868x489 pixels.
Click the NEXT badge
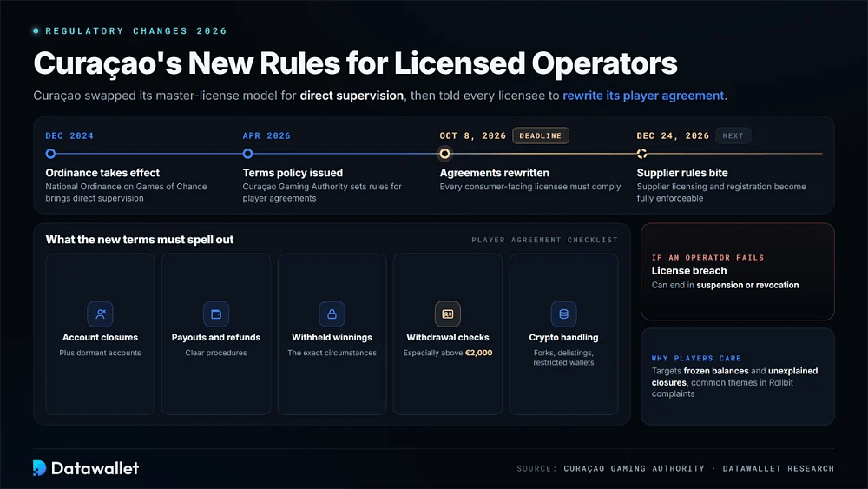coord(733,135)
